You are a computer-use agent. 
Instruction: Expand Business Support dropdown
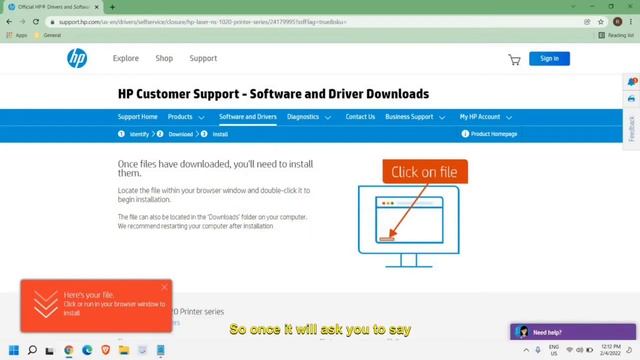pos(415,117)
